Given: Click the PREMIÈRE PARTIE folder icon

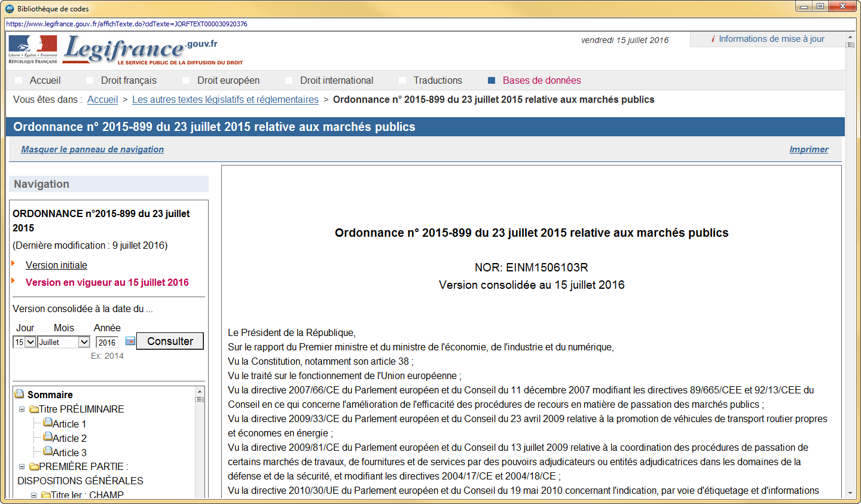Looking at the screenshot, I should pyautogui.click(x=34, y=467).
